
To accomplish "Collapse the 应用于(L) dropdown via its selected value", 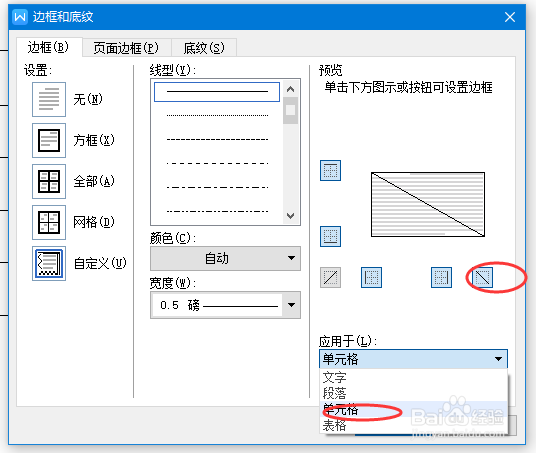I will (x=413, y=359).
